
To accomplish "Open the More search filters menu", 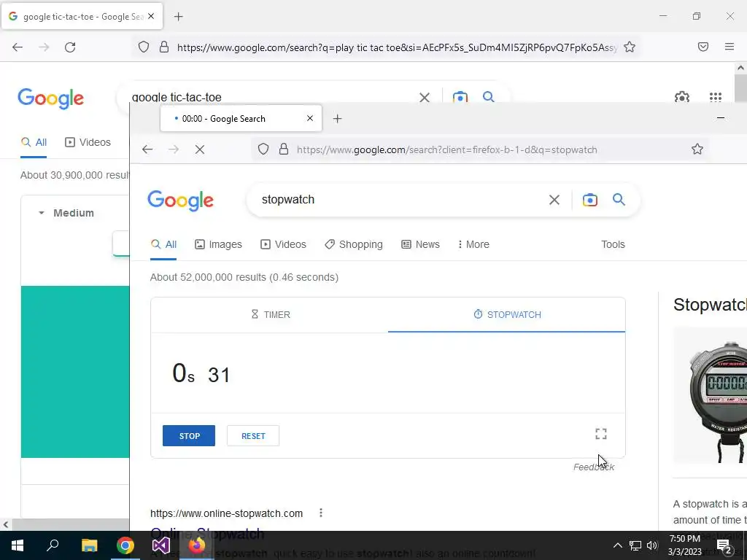I will pyautogui.click(x=473, y=244).
